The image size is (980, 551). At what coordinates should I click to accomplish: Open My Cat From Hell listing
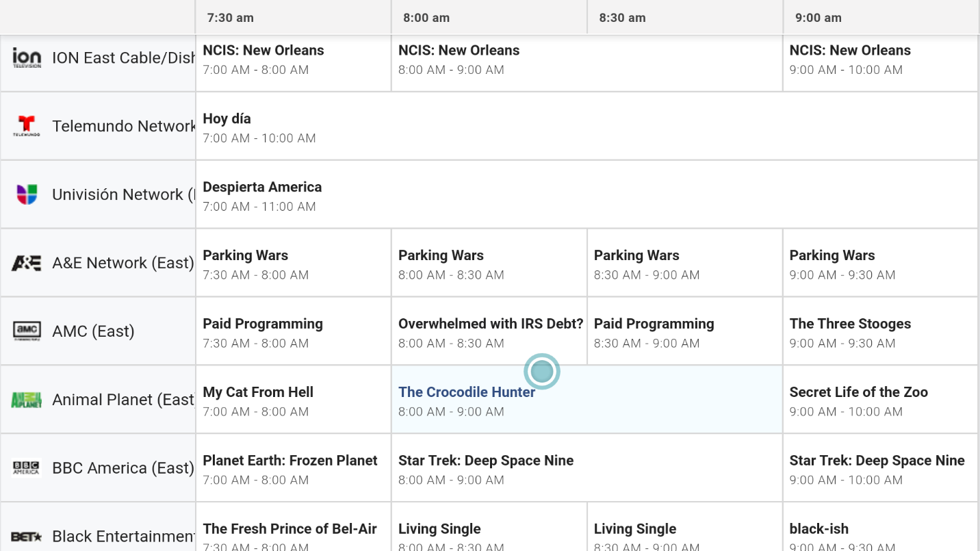coord(293,400)
